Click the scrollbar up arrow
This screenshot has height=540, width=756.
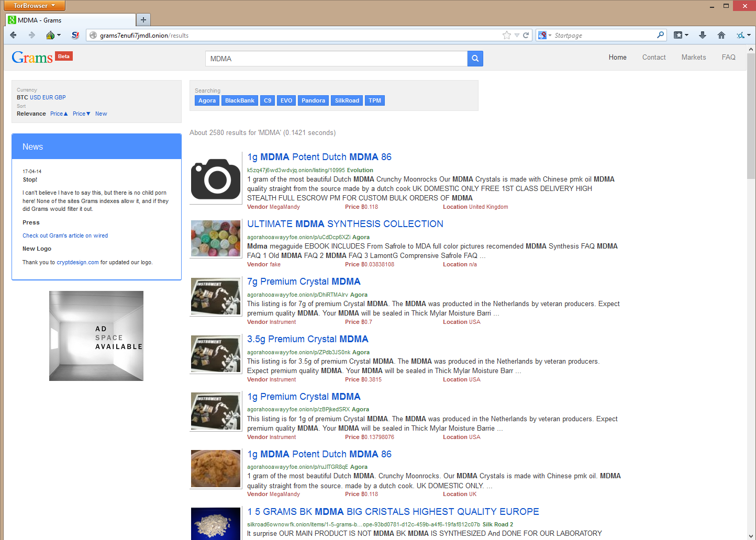coord(751,49)
